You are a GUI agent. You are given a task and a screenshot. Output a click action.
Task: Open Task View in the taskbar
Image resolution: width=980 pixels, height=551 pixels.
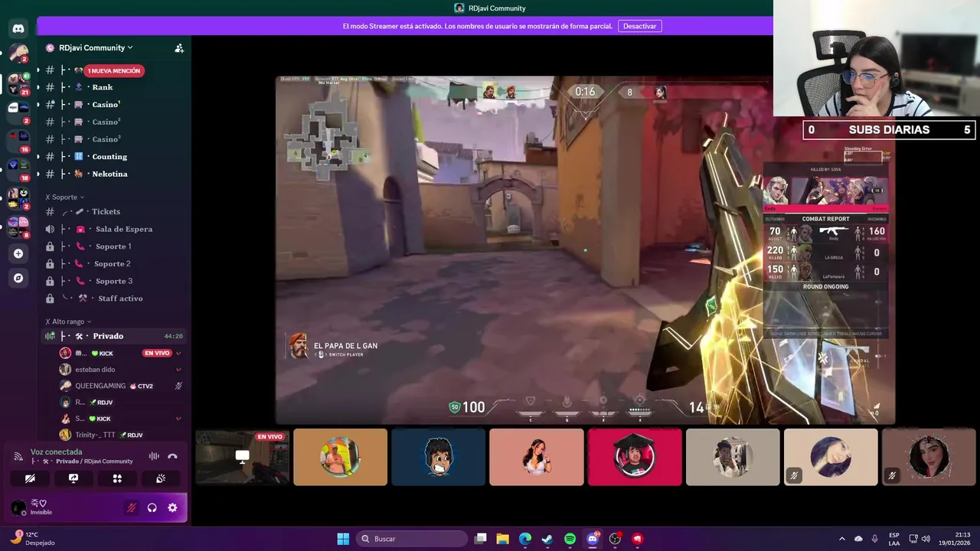coord(481,539)
